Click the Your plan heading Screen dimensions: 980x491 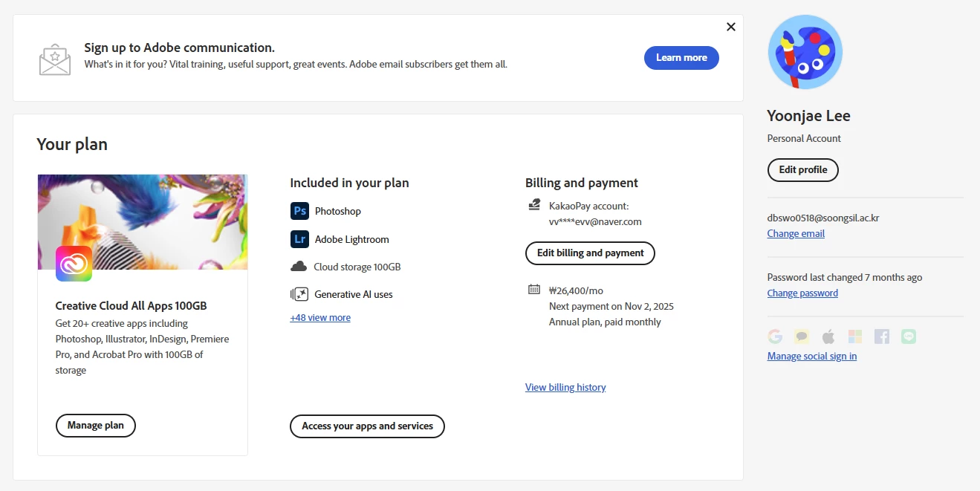click(x=72, y=144)
